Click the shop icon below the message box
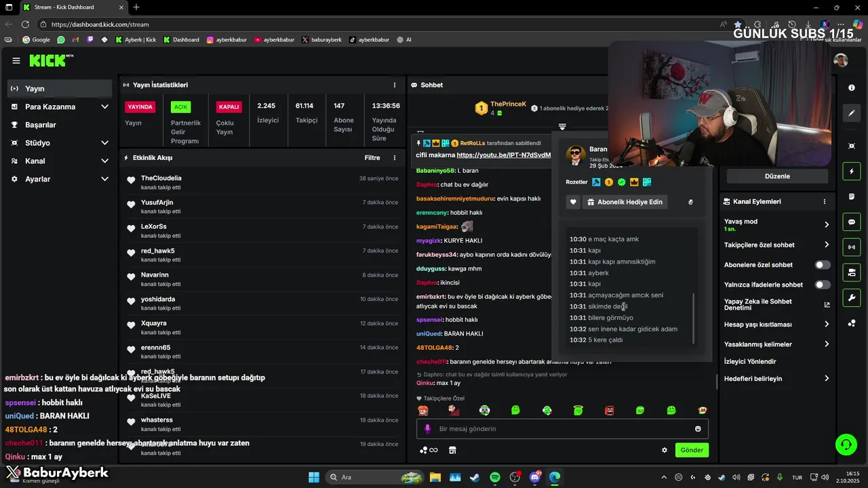The width and height of the screenshot is (868, 488). [452, 450]
